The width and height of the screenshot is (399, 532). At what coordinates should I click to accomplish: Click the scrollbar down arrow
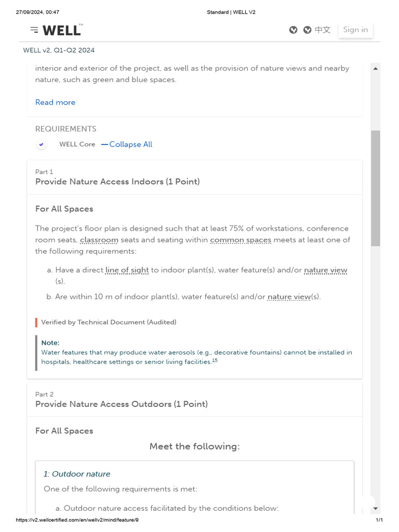[375, 509]
